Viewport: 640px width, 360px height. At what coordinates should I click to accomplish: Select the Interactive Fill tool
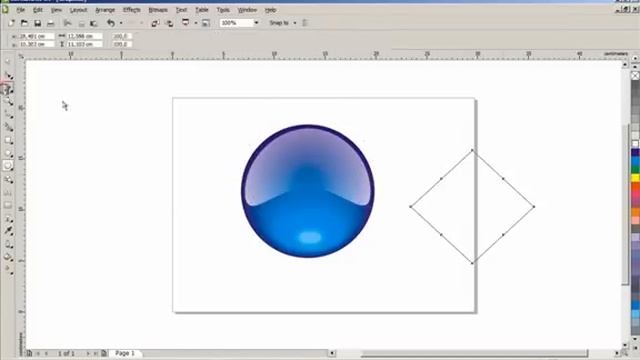pyautogui.click(x=8, y=269)
